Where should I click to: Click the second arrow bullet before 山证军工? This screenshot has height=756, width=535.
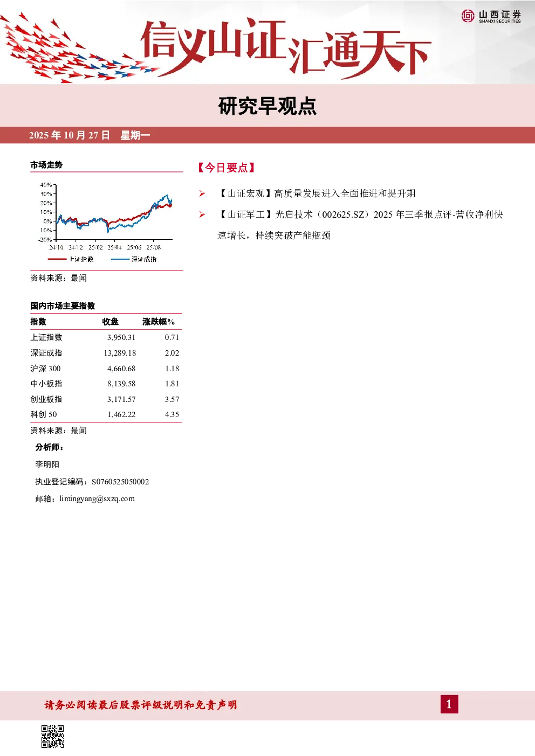[202, 214]
